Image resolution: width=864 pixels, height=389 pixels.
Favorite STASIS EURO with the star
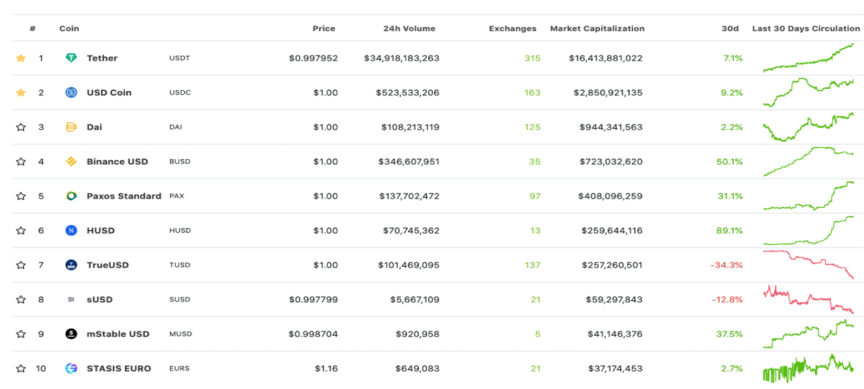21,369
